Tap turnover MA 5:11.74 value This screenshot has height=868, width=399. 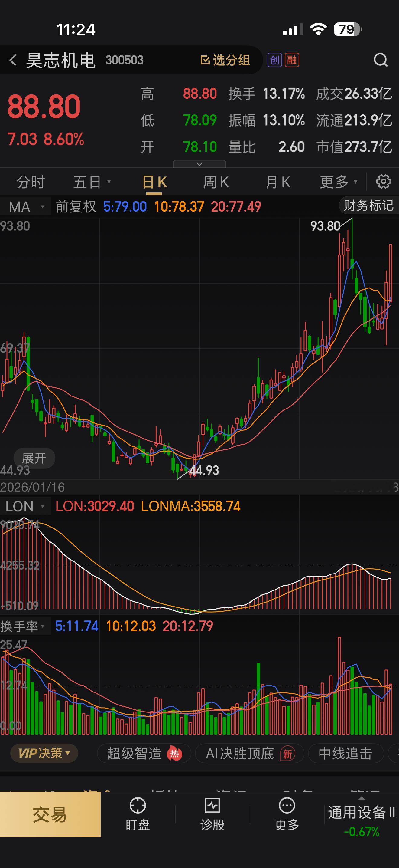(77, 626)
